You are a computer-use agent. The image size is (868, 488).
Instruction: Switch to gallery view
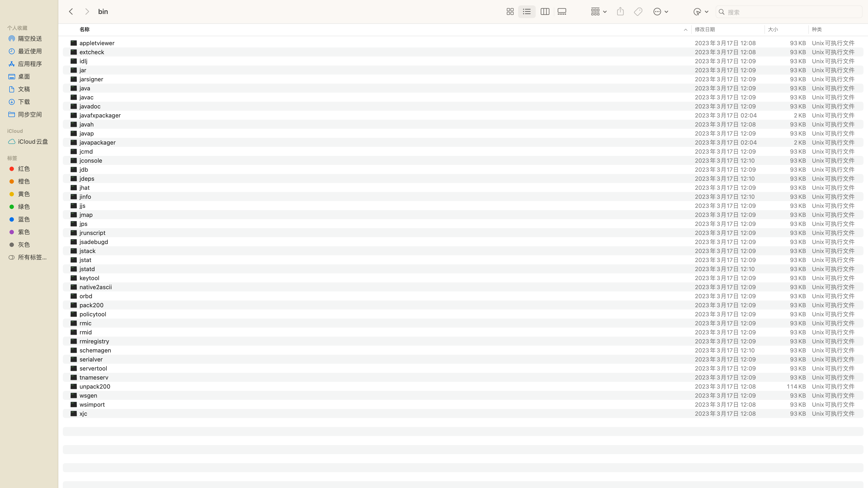pos(562,12)
